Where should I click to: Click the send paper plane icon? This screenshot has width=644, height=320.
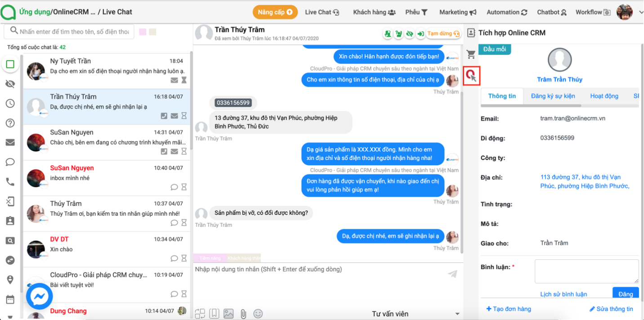coord(453,274)
